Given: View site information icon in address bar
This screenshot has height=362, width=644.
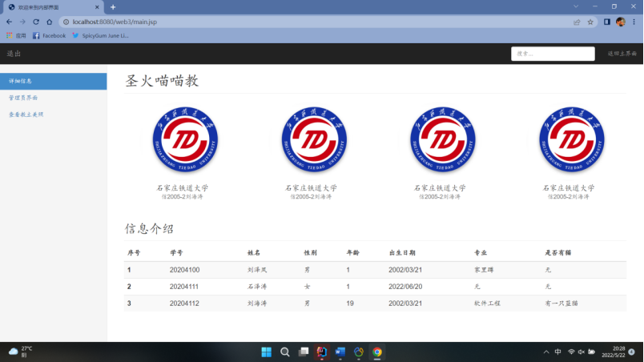Looking at the screenshot, I should [66, 22].
